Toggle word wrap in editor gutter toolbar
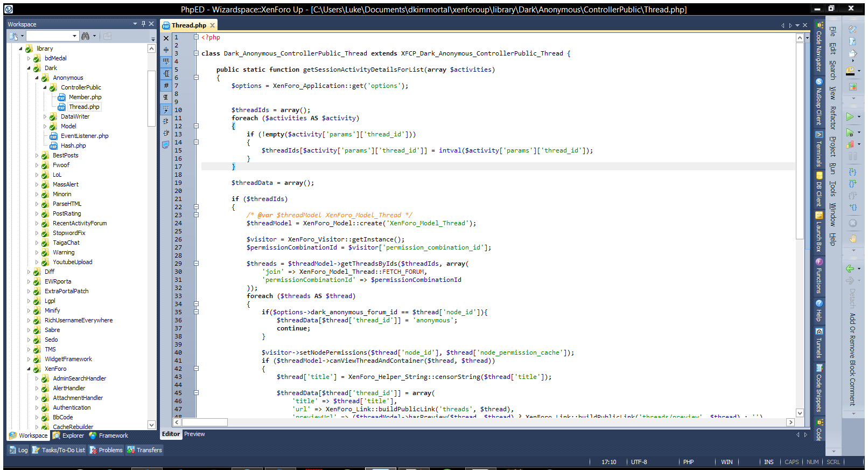Viewport: 868px width, 470px height. click(166, 61)
